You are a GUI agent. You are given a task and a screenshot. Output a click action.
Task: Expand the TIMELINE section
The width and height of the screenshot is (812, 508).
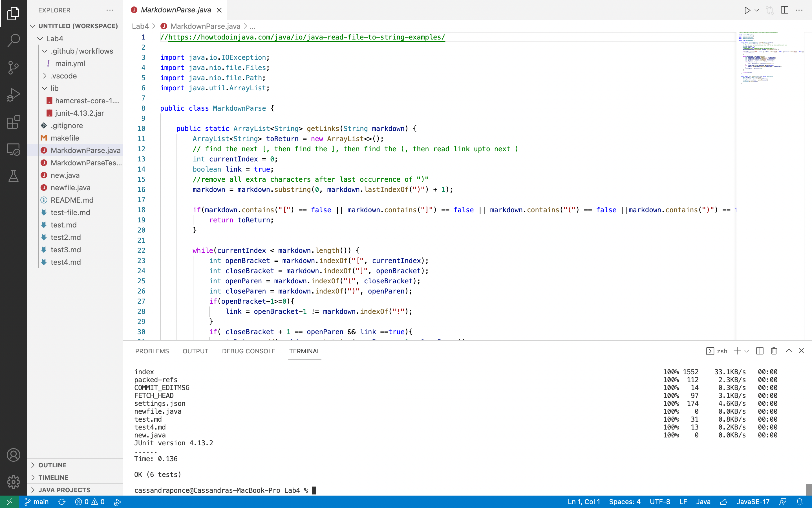[x=75, y=478]
